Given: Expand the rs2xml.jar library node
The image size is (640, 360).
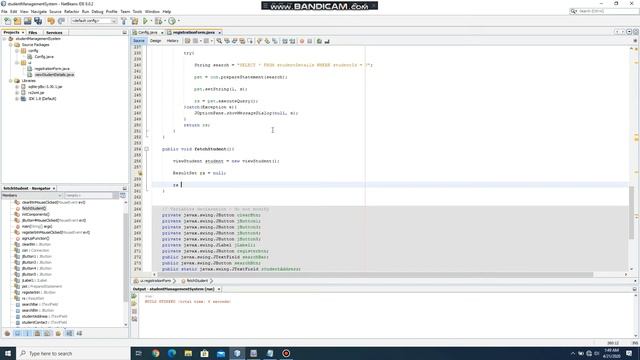Looking at the screenshot, I should coord(17,93).
